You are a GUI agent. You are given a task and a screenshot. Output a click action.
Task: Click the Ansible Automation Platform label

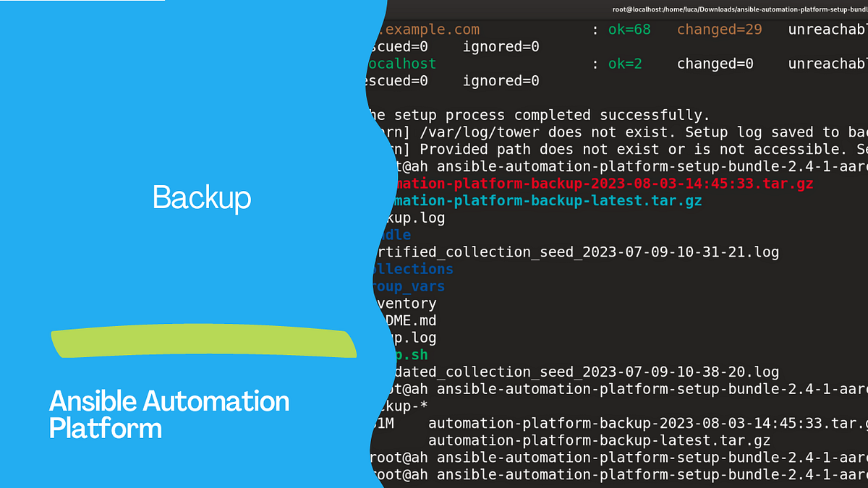tap(168, 414)
